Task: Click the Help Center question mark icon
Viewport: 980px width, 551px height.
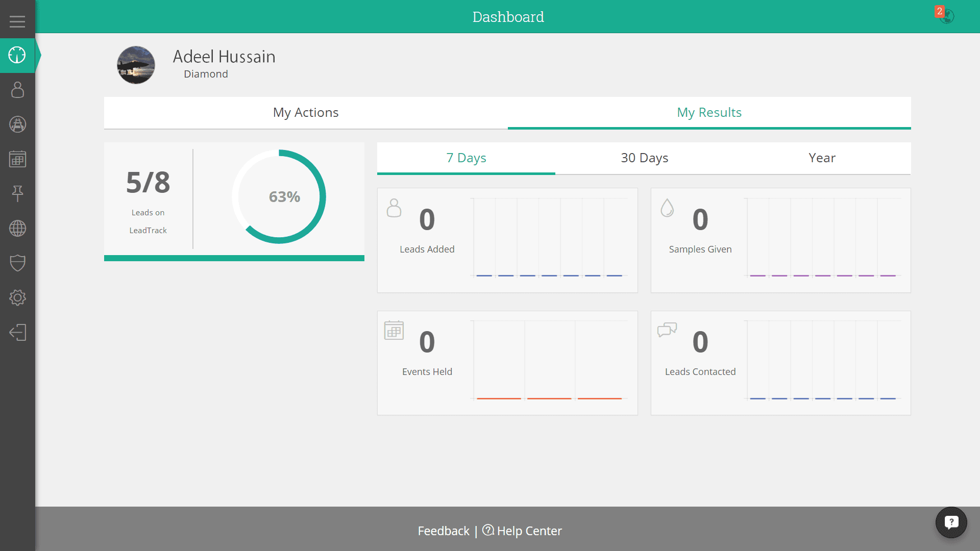Action: [x=488, y=530]
